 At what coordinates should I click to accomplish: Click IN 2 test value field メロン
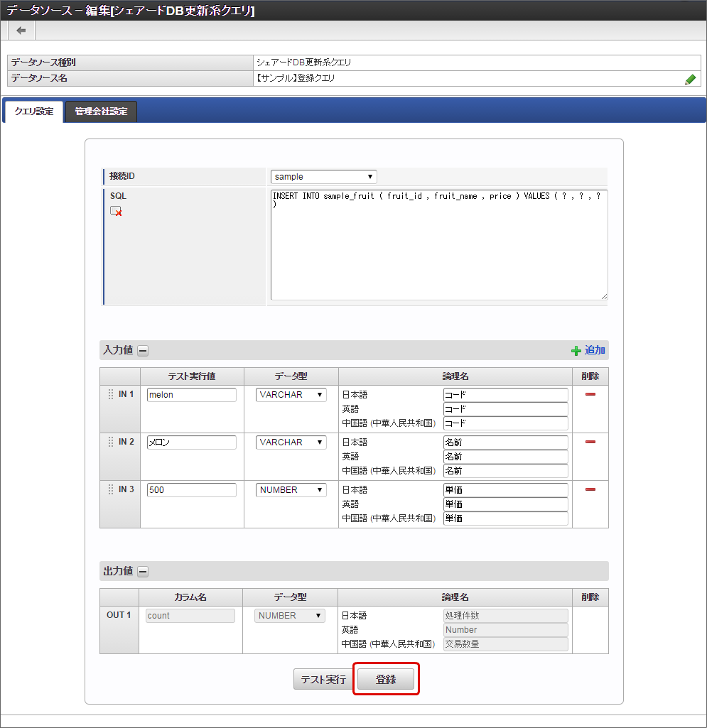click(x=191, y=442)
